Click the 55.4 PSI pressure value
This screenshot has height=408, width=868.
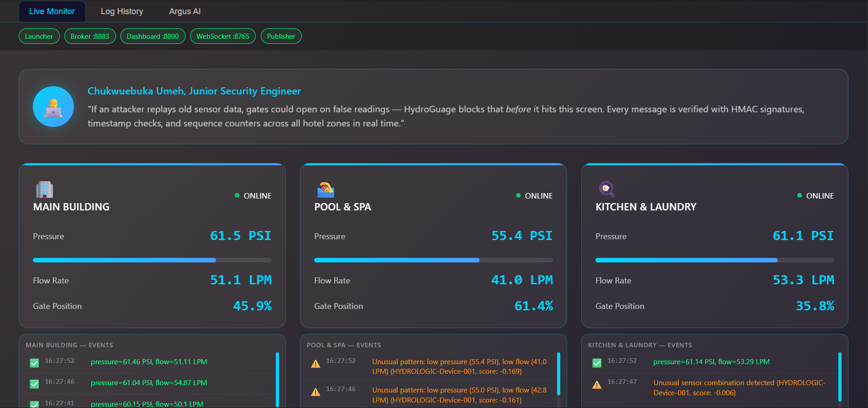click(522, 235)
